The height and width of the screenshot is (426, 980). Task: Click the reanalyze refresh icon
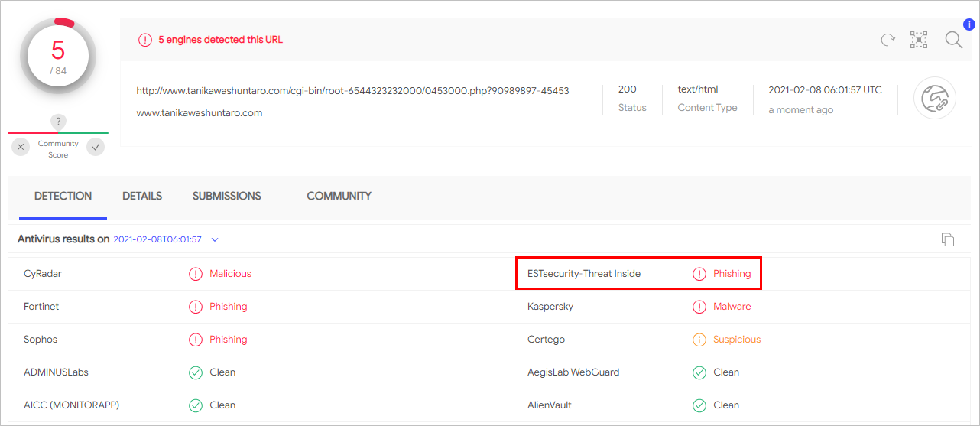coord(888,40)
